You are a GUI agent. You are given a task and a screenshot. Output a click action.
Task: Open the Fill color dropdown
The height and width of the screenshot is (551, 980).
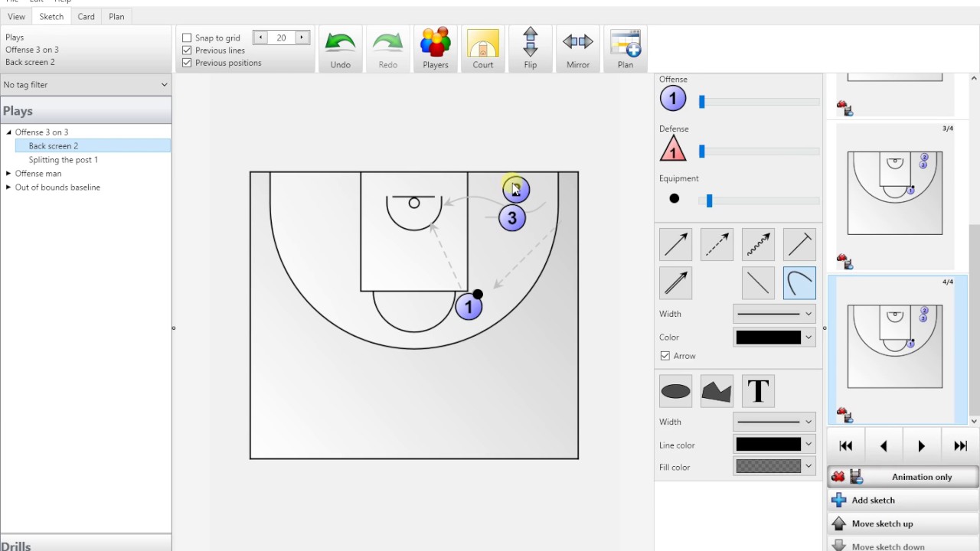tap(775, 466)
